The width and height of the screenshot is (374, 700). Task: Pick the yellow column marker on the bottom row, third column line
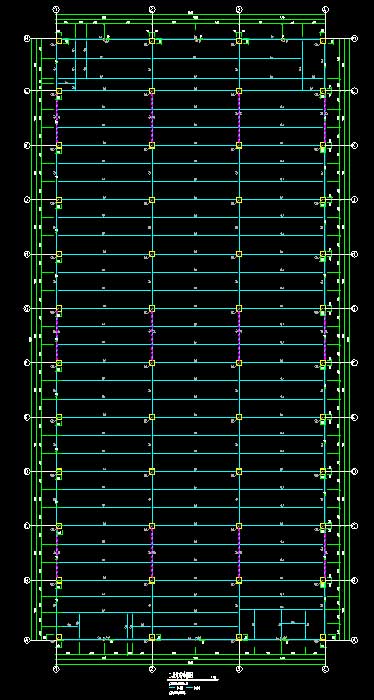coord(239,637)
